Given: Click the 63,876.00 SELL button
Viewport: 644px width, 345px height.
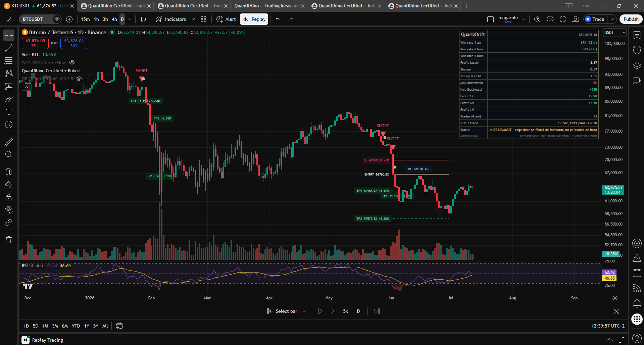Looking at the screenshot, I should tap(35, 43).
